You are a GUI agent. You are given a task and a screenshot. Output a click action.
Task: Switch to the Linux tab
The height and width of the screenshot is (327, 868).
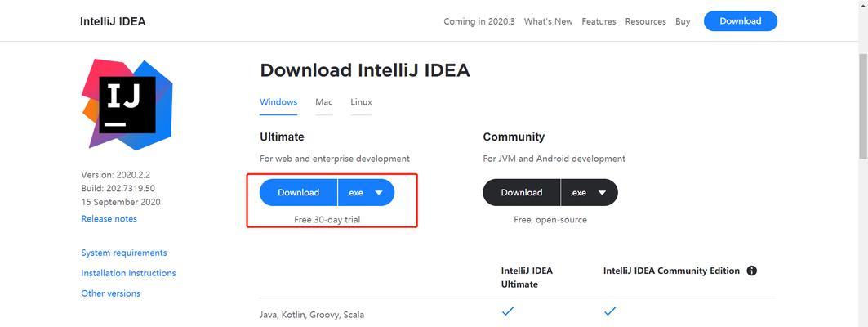click(x=361, y=102)
